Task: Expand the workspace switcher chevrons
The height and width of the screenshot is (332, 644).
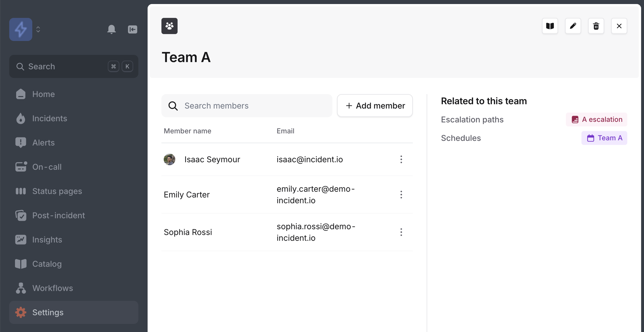Action: coord(38,29)
